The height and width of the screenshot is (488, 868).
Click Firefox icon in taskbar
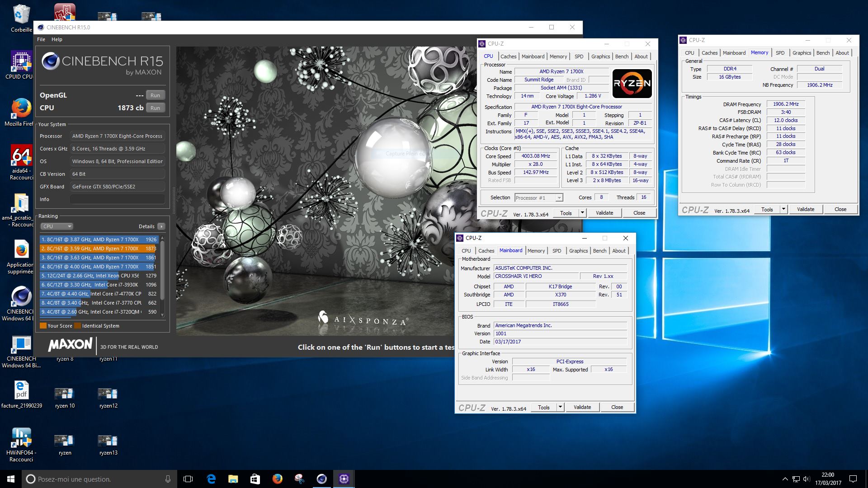click(277, 479)
